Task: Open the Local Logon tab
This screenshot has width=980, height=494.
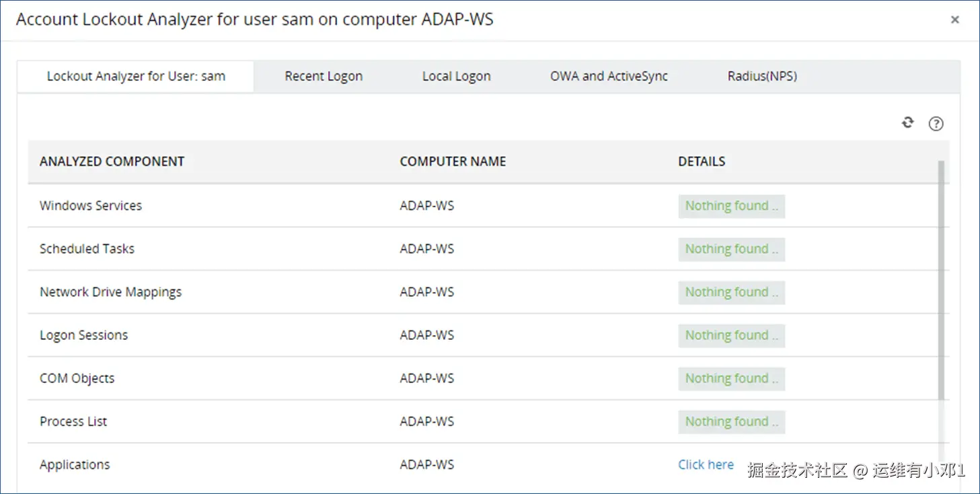Action: point(456,77)
